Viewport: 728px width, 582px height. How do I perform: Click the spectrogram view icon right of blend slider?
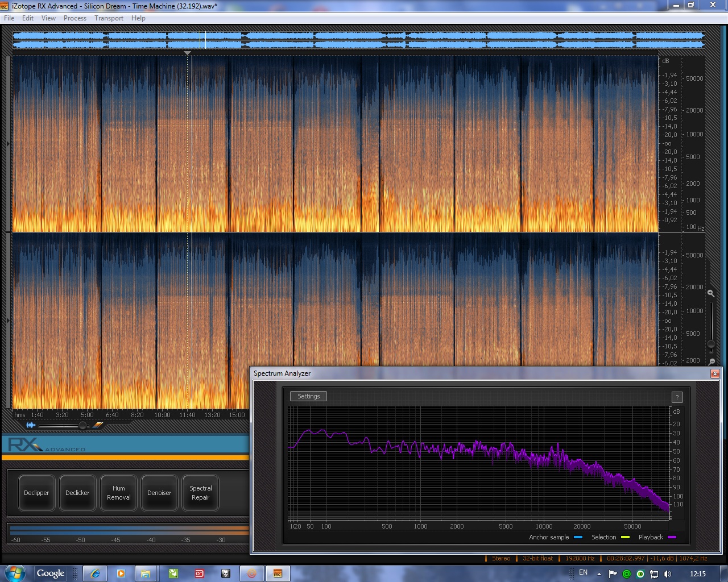pos(98,425)
